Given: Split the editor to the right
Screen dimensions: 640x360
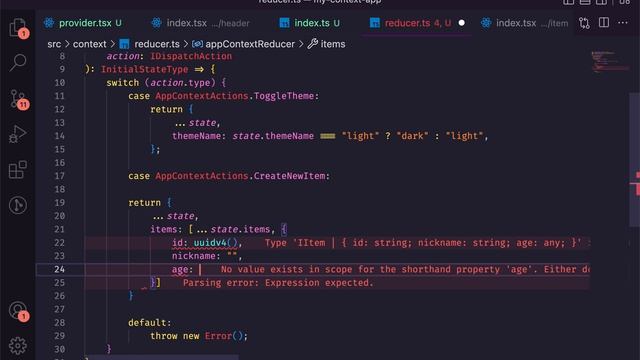Looking at the screenshot, I should pos(604,22).
